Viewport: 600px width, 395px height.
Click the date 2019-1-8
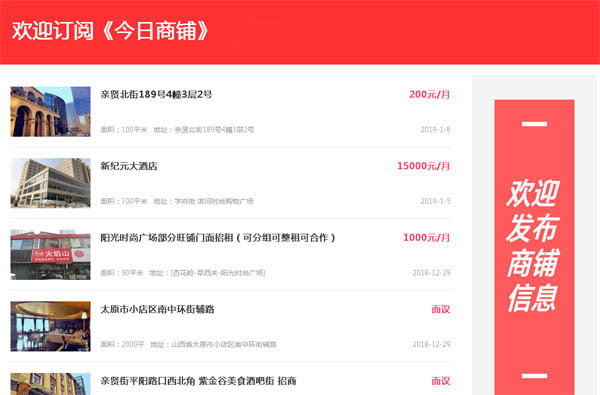[435, 129]
